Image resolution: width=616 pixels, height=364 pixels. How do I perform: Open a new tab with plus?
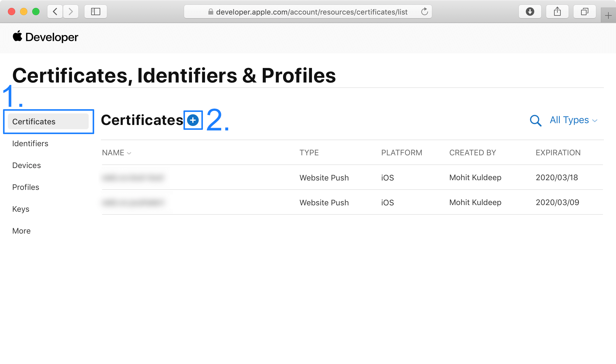click(x=608, y=15)
